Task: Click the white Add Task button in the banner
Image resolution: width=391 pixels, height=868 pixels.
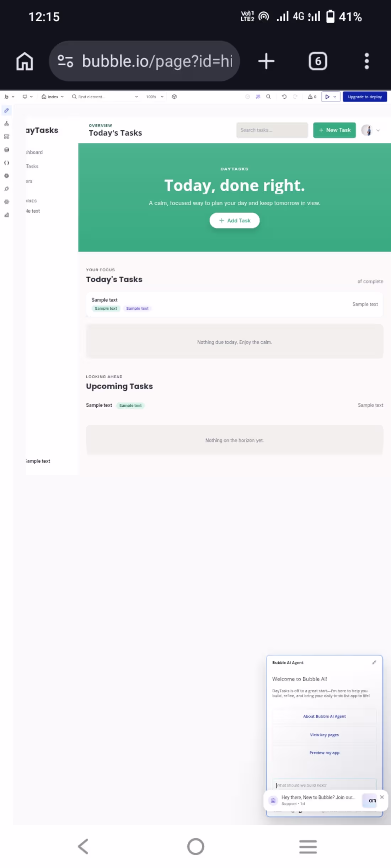Action: (x=235, y=221)
